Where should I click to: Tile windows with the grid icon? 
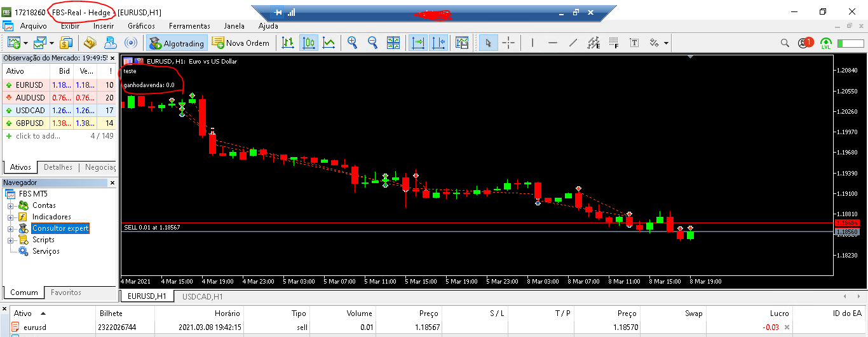pyautogui.click(x=394, y=43)
